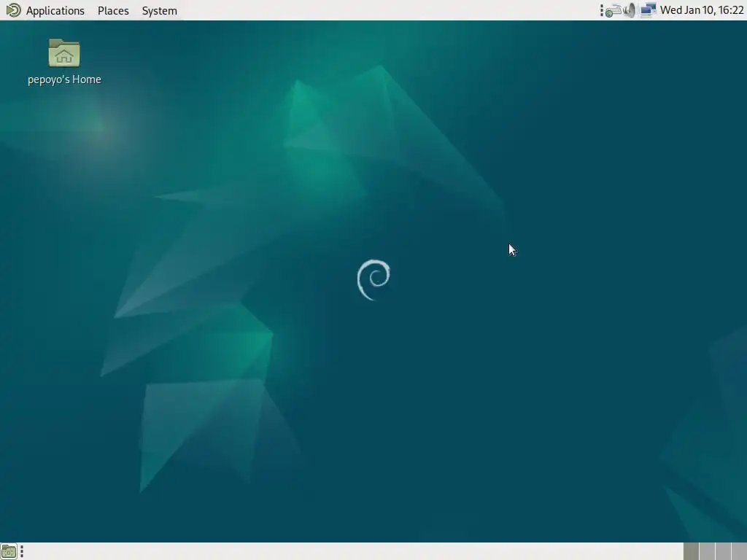Image resolution: width=747 pixels, height=560 pixels.
Task: Open the System menu
Action: click(x=159, y=10)
